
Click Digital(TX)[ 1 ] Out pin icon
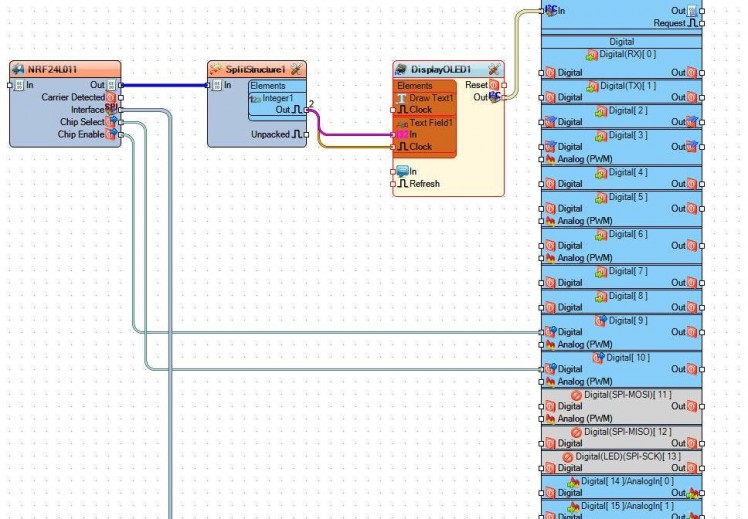coord(692,97)
